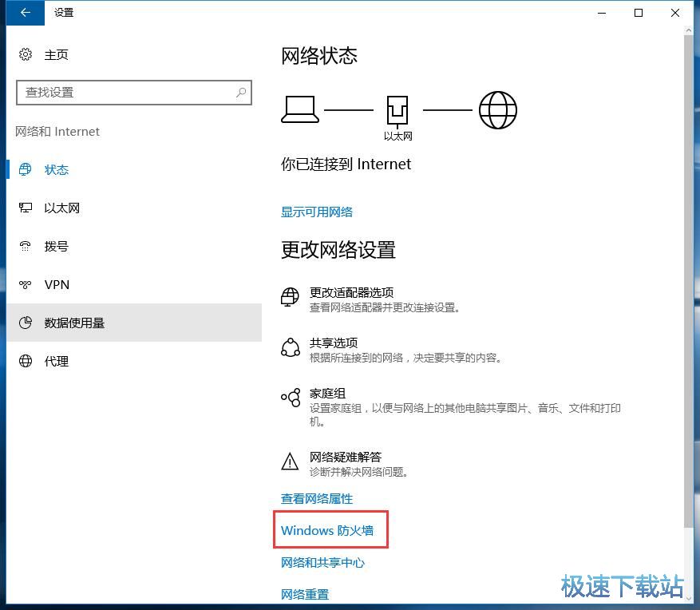Focus the 查找设置 search box
Viewport: 700px width, 610px height.
coord(134,93)
